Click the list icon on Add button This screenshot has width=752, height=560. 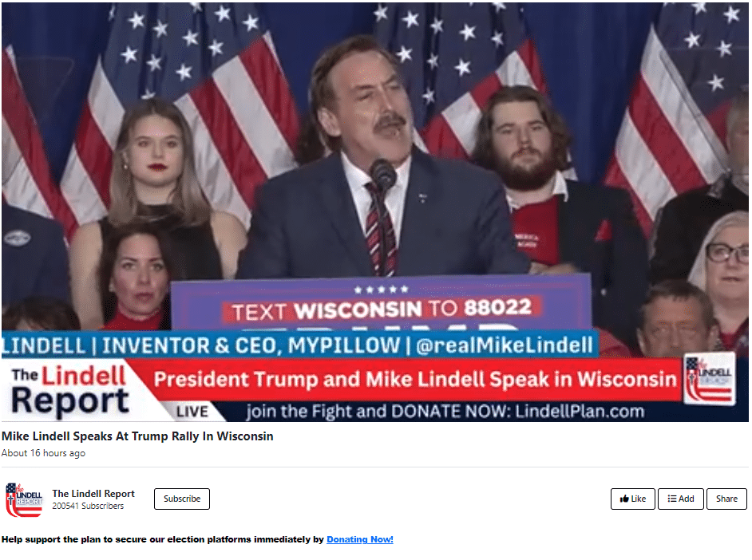pos(672,499)
